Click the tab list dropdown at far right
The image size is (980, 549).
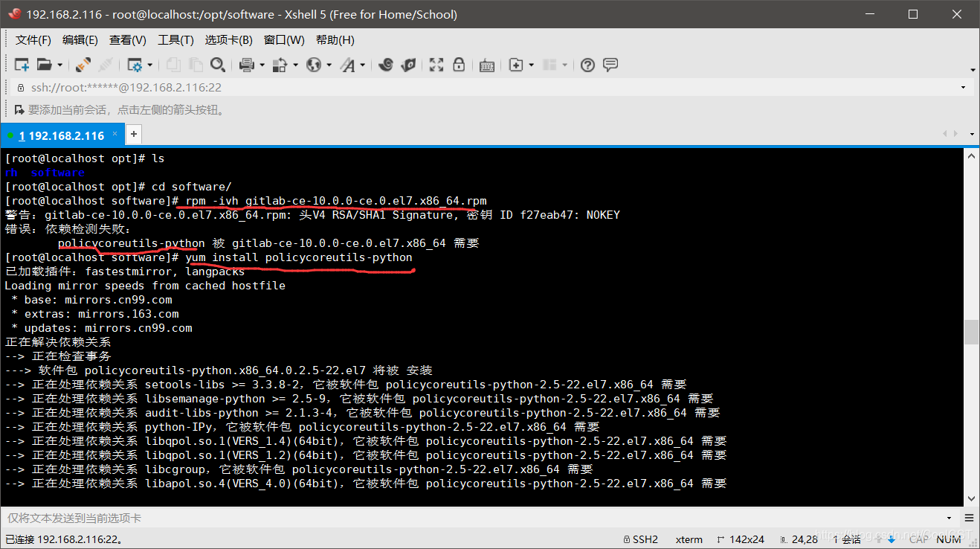tap(971, 134)
